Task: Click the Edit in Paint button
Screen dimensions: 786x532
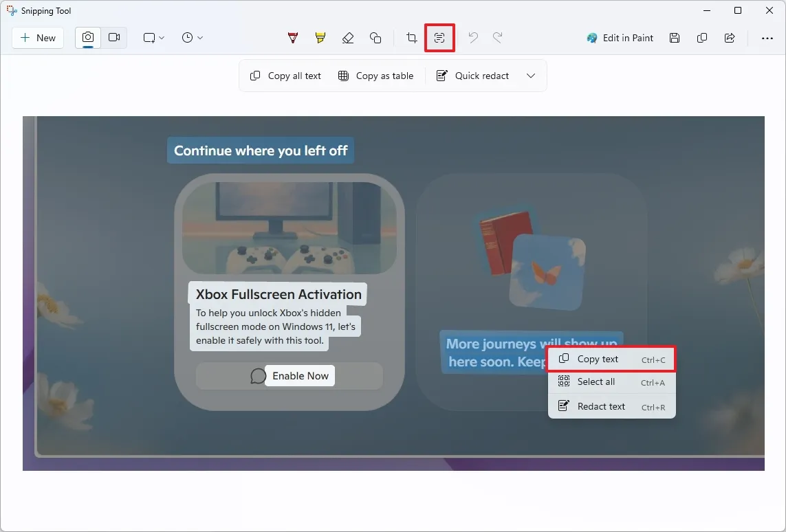Action: pyautogui.click(x=620, y=38)
